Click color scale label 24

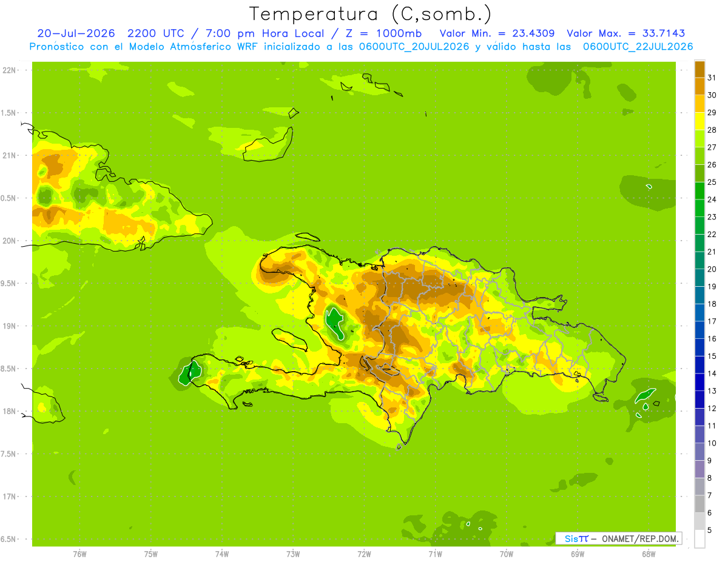click(x=712, y=199)
